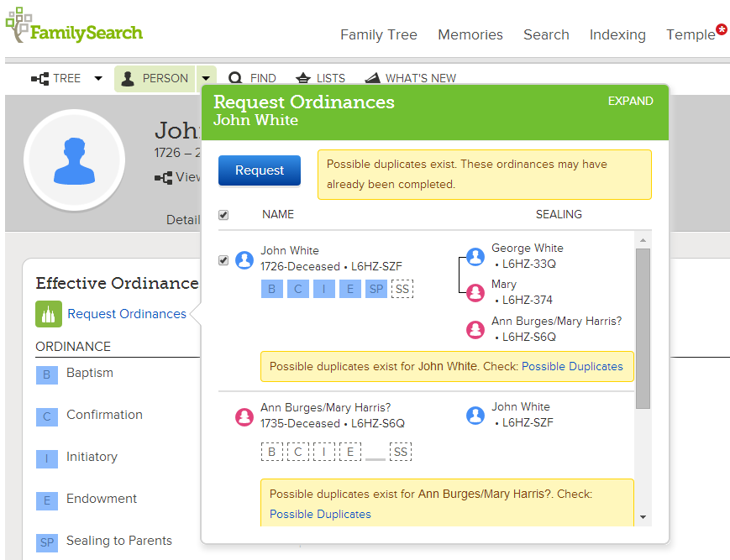Open the Indexing menu
The height and width of the screenshot is (560, 730).
(617, 34)
